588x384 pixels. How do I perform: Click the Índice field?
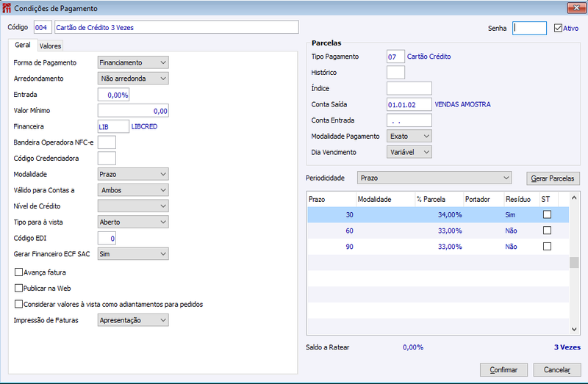tap(409, 88)
